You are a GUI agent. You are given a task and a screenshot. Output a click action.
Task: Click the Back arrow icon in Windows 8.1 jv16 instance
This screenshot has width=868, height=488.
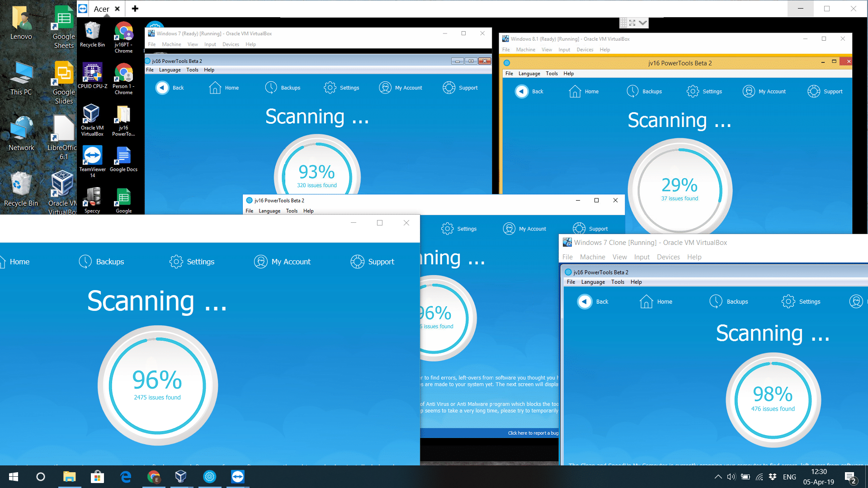click(521, 91)
